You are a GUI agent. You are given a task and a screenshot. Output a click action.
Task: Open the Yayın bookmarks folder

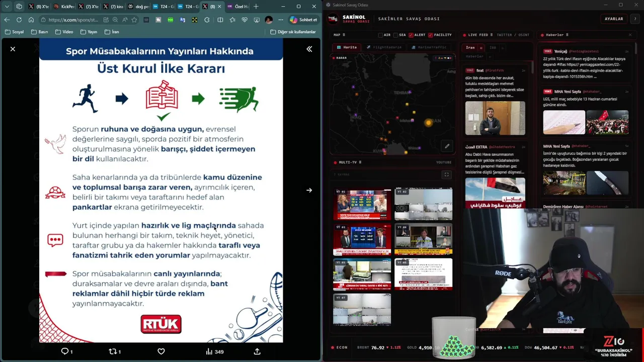(89, 32)
